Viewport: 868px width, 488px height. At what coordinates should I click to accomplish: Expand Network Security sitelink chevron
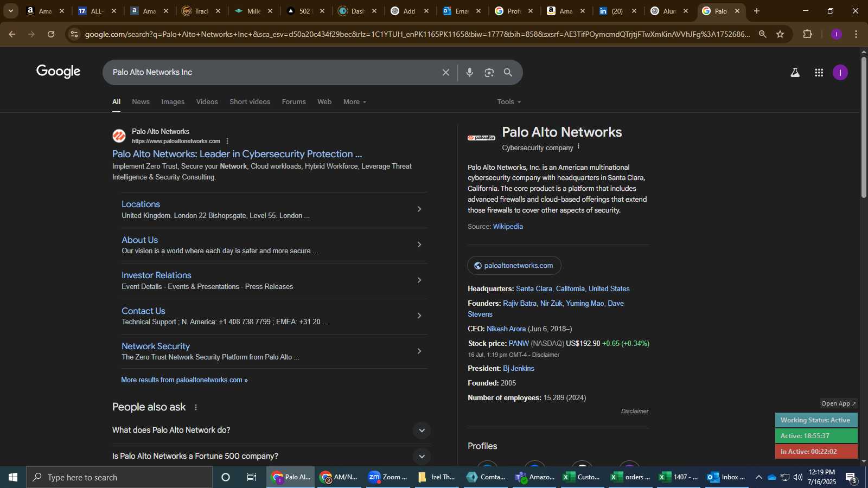coord(419,351)
